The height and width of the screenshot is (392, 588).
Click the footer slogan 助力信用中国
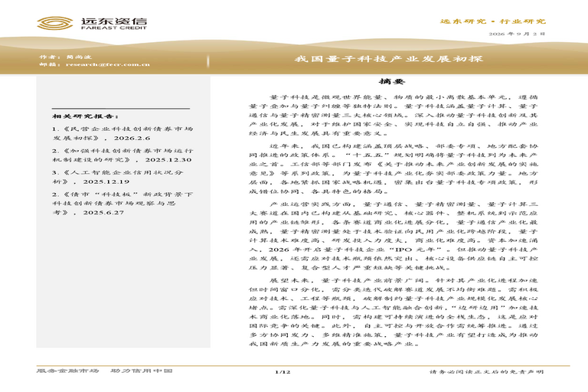[142, 371]
